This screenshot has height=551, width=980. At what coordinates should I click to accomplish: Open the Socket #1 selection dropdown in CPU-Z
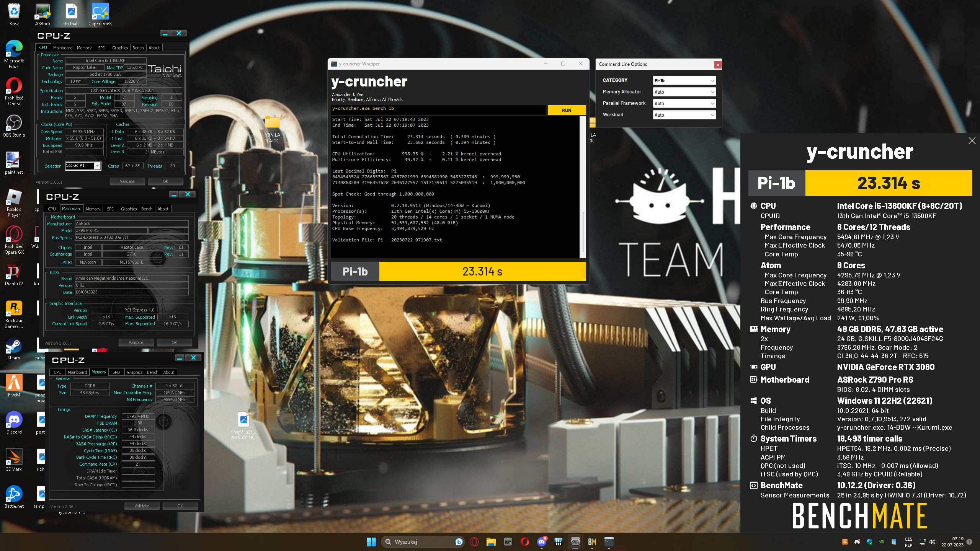[x=83, y=166]
